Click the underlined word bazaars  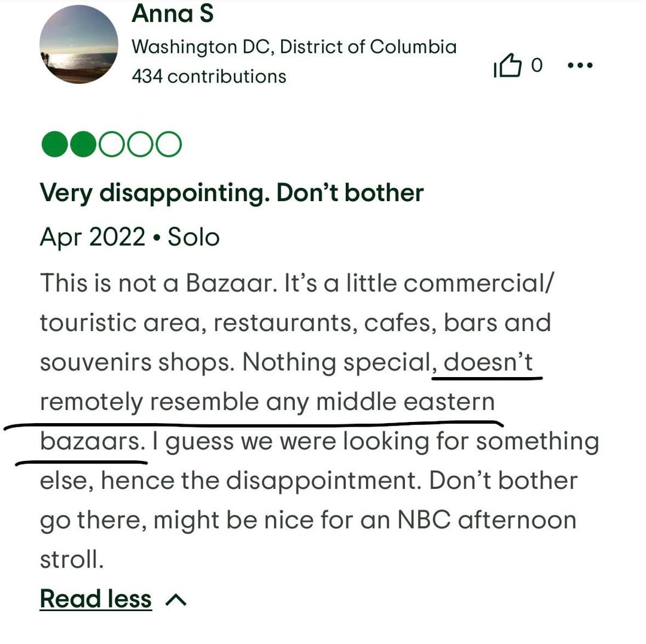click(x=92, y=442)
